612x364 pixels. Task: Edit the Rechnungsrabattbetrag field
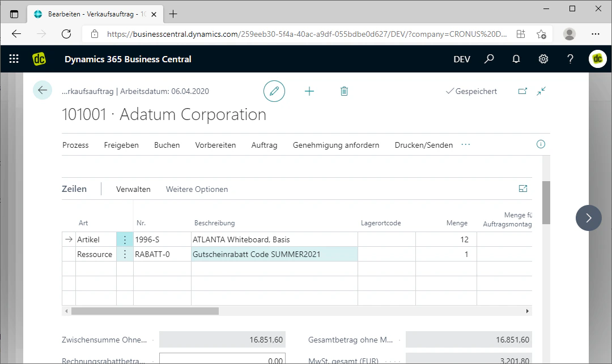[223, 359]
